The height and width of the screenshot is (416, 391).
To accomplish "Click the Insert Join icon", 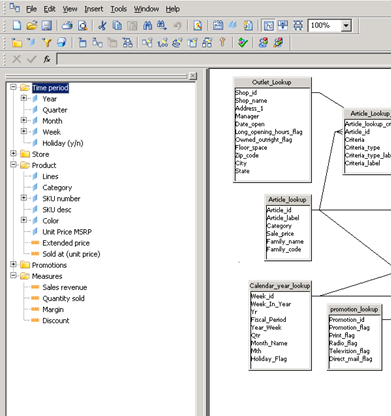I will pos(97,43).
